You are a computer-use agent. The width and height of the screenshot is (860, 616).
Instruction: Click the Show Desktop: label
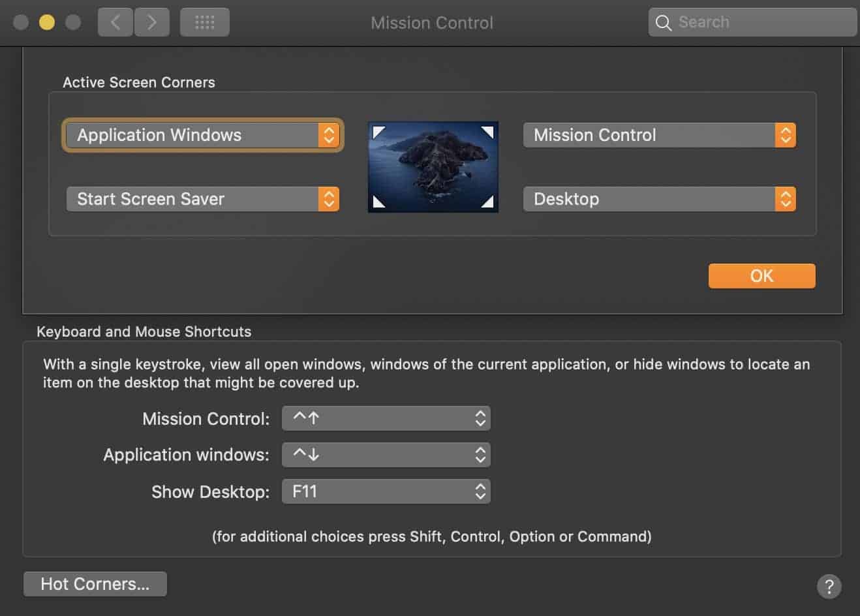tap(210, 492)
